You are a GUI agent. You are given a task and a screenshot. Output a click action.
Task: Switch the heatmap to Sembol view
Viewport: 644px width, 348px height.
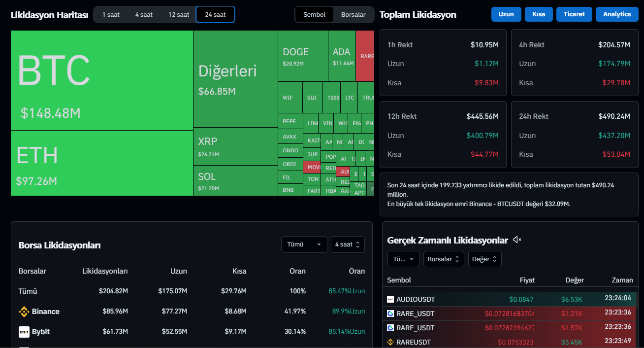314,15
